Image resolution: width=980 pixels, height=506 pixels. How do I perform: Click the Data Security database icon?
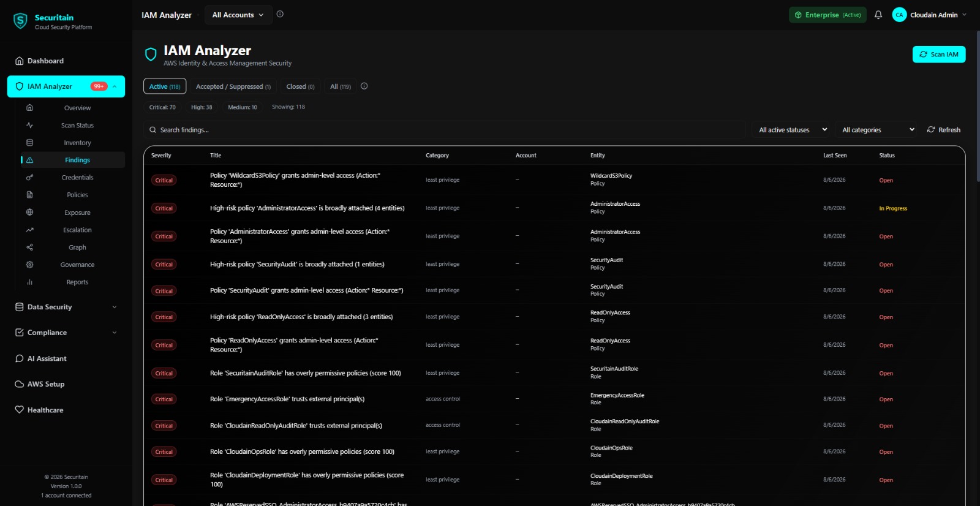click(x=19, y=307)
